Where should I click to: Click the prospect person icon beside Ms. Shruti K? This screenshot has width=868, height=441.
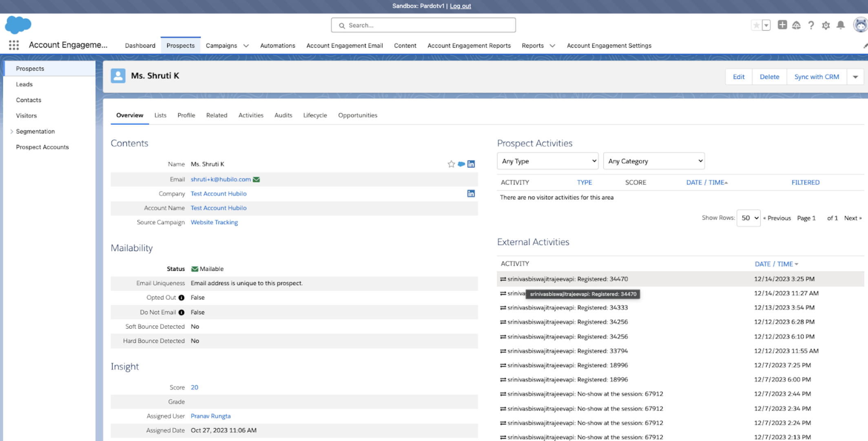tap(118, 76)
